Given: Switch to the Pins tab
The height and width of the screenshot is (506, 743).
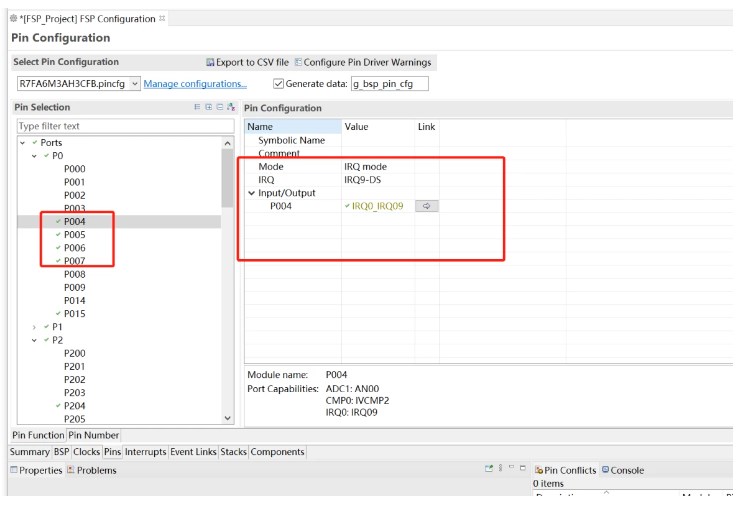Looking at the screenshot, I should click(113, 452).
